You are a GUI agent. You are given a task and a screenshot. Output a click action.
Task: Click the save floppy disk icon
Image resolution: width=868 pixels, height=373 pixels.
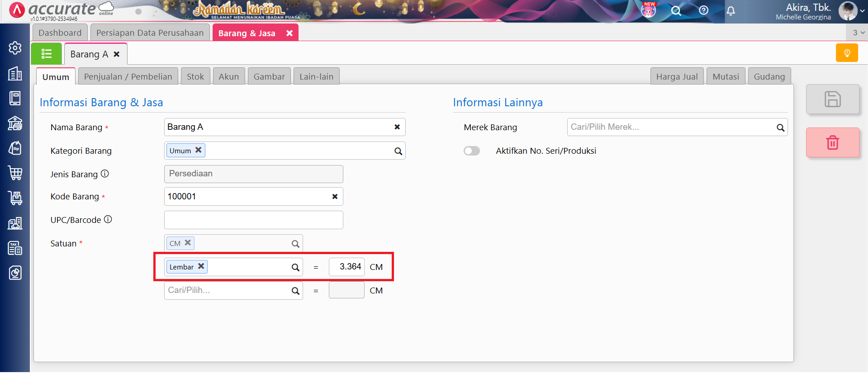pyautogui.click(x=832, y=99)
